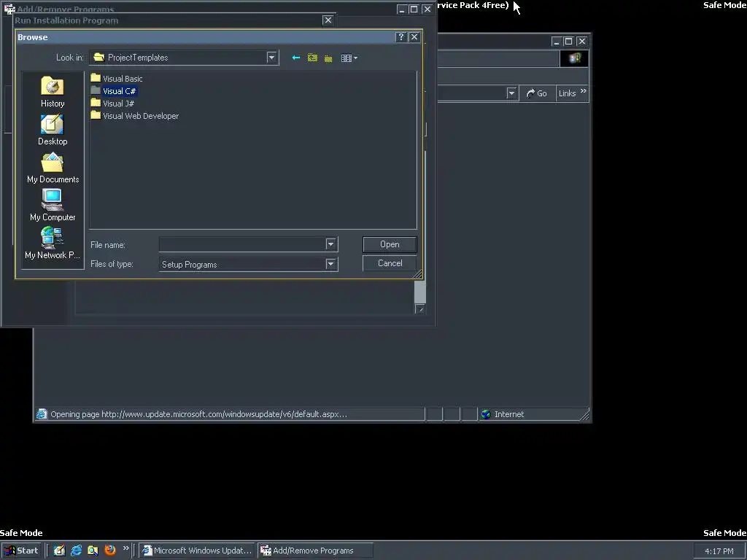Viewport: 747px width, 560px height.
Task: Expand the Links toolbar chevron
Action: [x=584, y=91]
